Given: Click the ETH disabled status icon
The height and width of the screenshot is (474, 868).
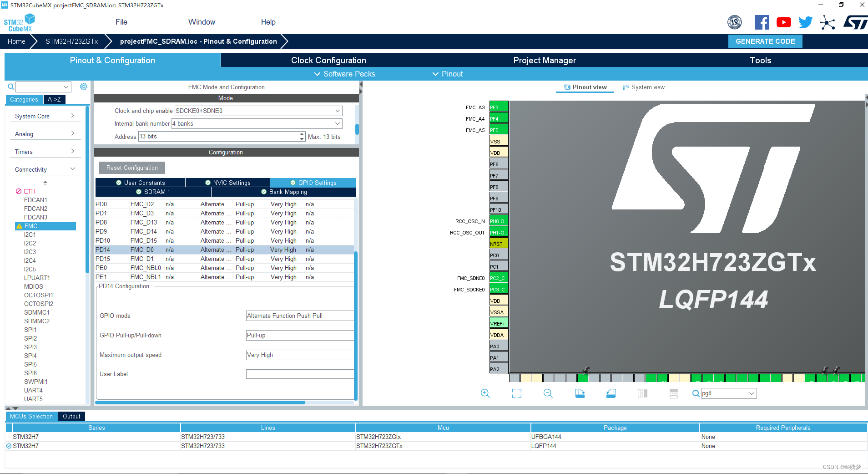Looking at the screenshot, I should tap(19, 191).
